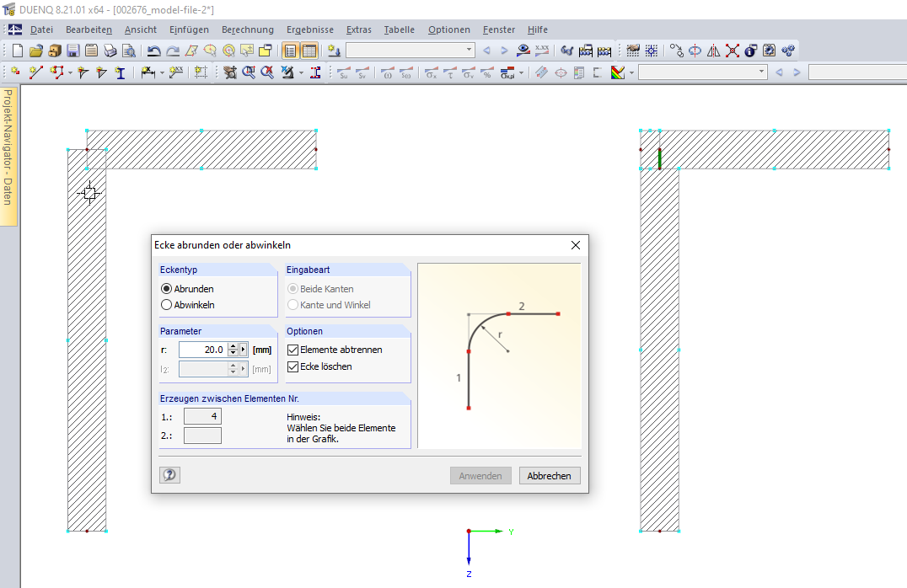Viewport: 907px width, 588px height.
Task: Undo the last action
Action: (153, 51)
